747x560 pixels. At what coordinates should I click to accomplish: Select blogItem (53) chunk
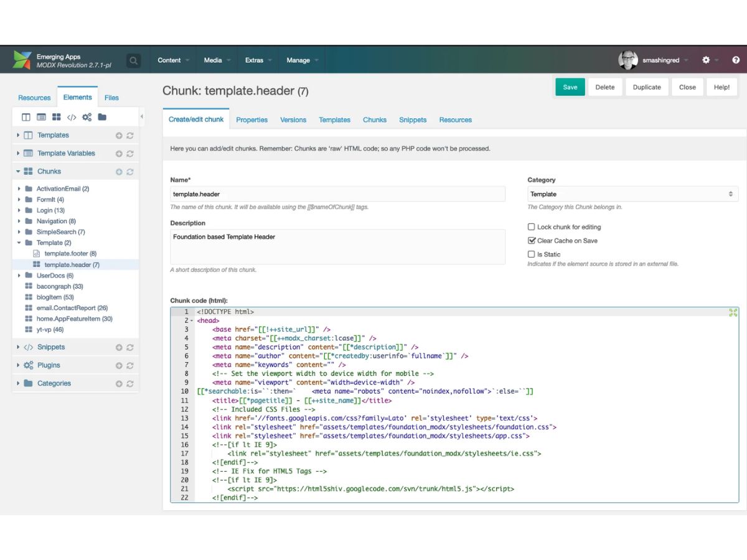55,297
